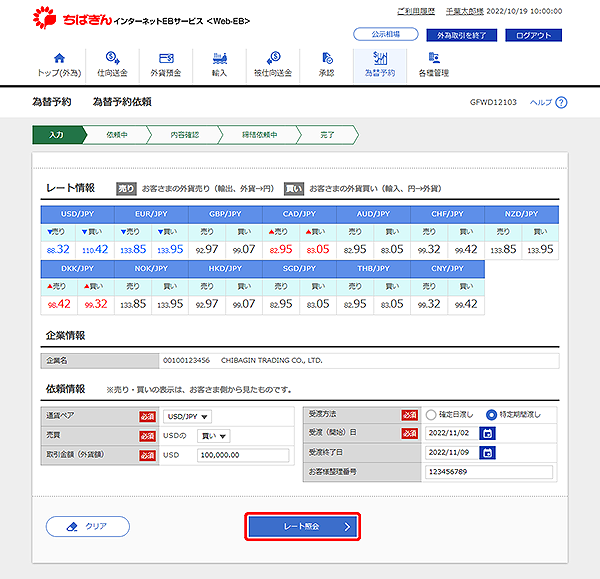
Task: Click the ヘルプ link
Action: coord(541,102)
